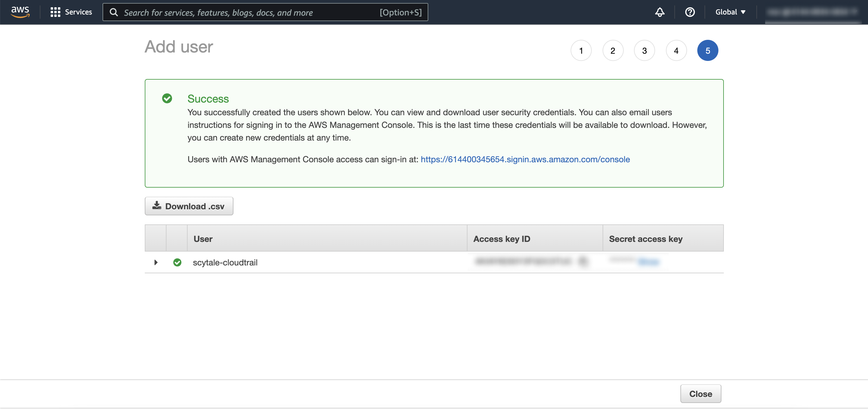Open the help question mark menu

tap(690, 12)
